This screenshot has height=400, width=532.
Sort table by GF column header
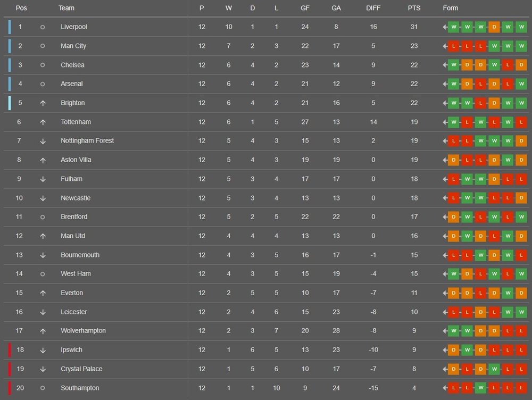pyautogui.click(x=305, y=8)
